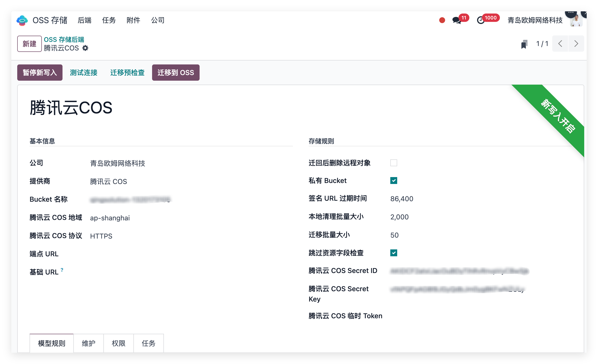The image size is (598, 364).
Task: Go to the next record arrow
Action: (576, 44)
